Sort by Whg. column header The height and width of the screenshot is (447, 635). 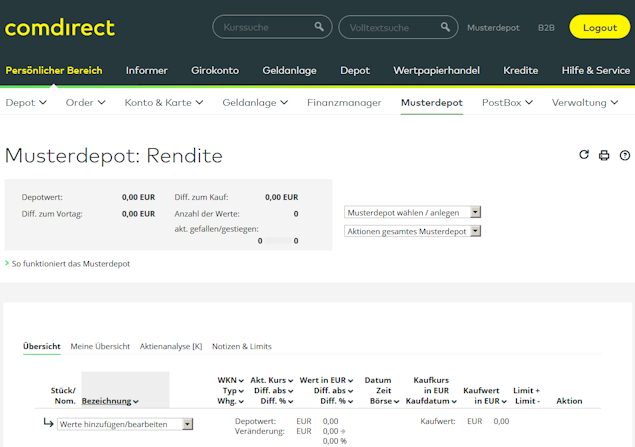(x=230, y=401)
